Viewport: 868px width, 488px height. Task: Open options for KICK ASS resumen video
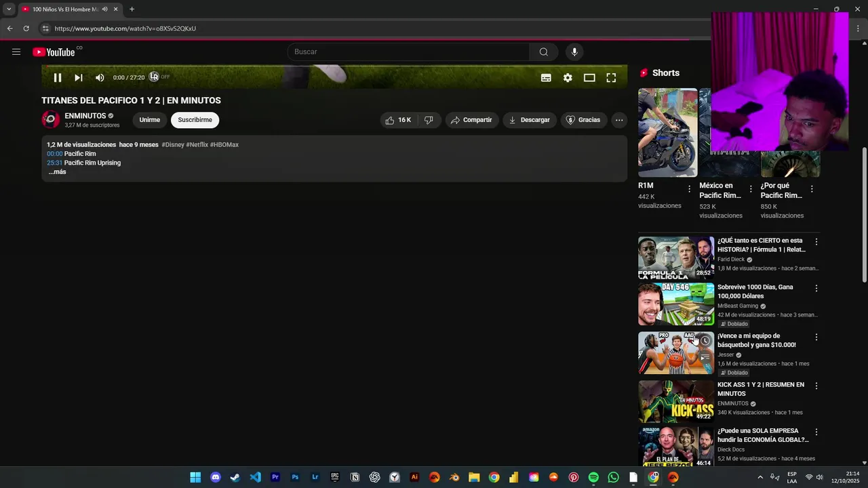[816, 386]
